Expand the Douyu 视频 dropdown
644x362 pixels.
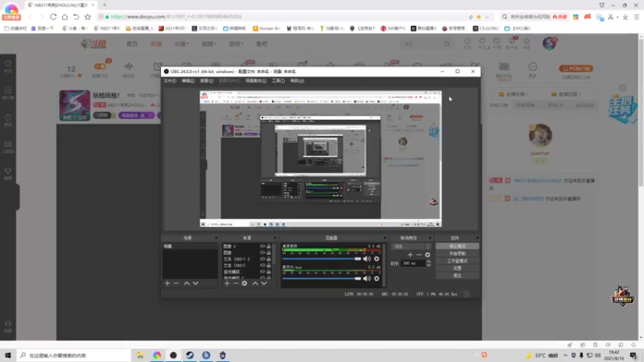pos(208,43)
